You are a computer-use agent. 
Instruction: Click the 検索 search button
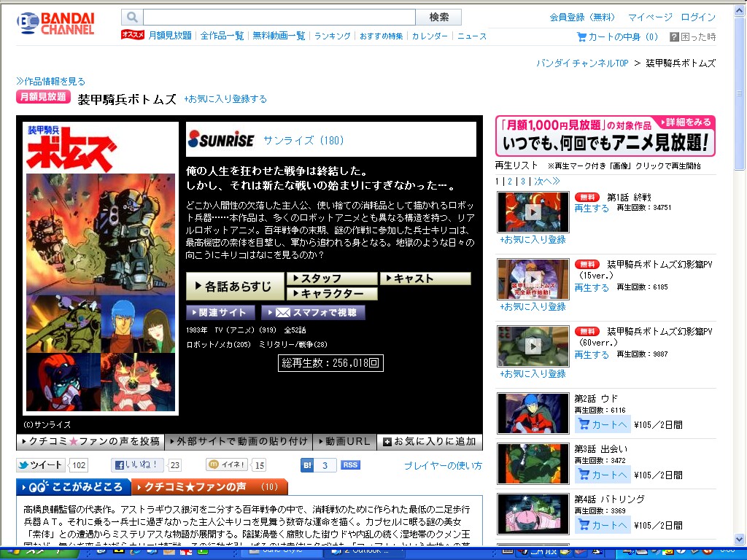point(438,17)
